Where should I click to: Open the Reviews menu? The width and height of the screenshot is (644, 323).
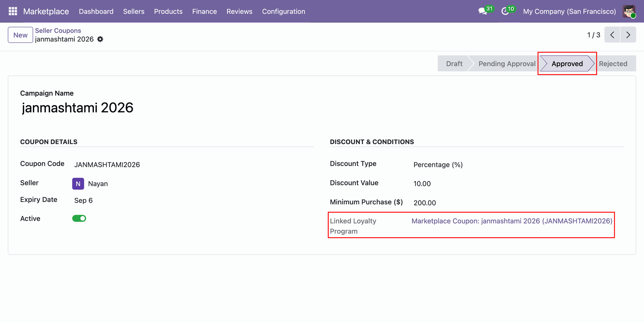coord(239,11)
